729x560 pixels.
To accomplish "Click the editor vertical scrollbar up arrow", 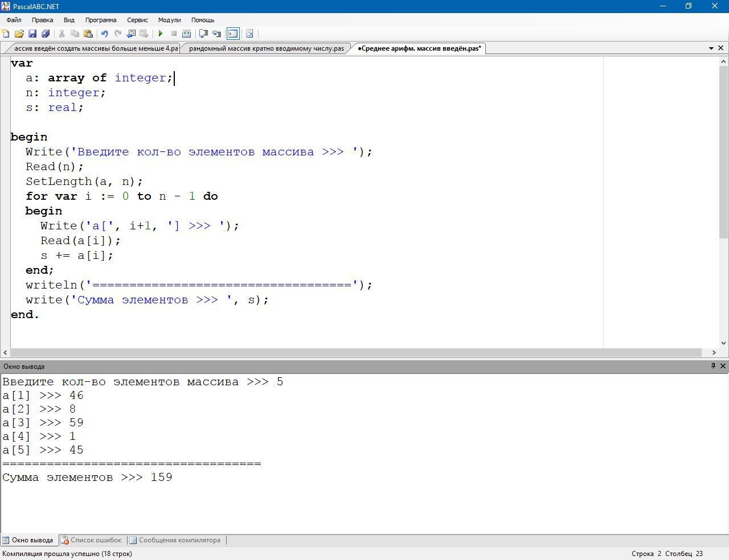I will click(x=724, y=61).
